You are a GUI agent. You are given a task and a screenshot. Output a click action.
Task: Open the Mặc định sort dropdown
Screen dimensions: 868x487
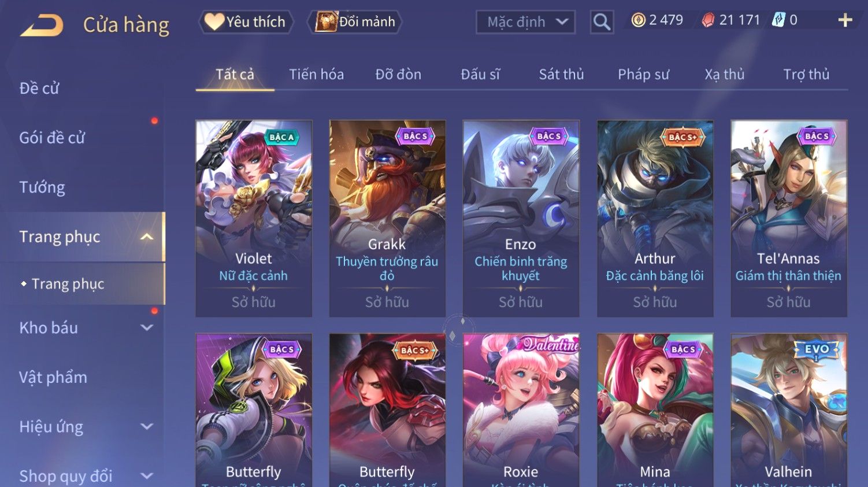(525, 22)
